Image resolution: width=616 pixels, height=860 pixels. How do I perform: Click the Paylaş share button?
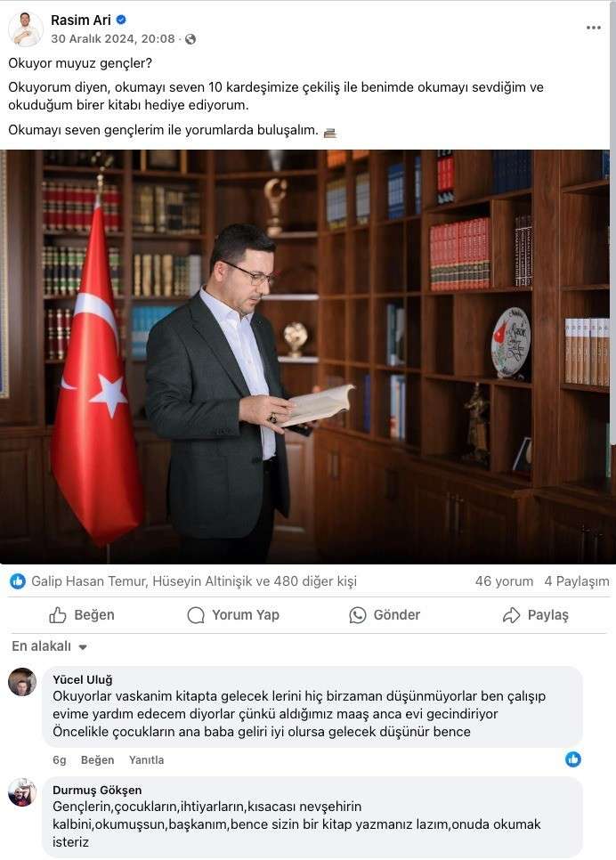tap(535, 615)
